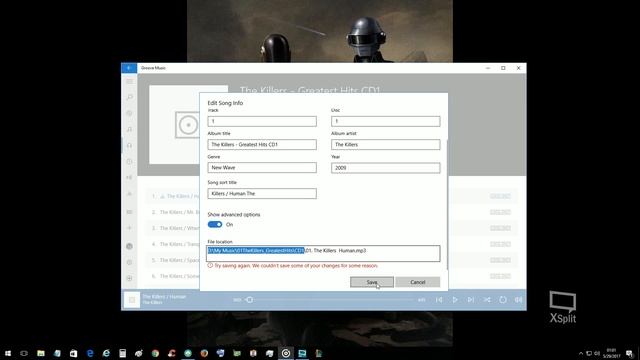
Task: Open the volume control in playback bar
Action: coord(518,300)
